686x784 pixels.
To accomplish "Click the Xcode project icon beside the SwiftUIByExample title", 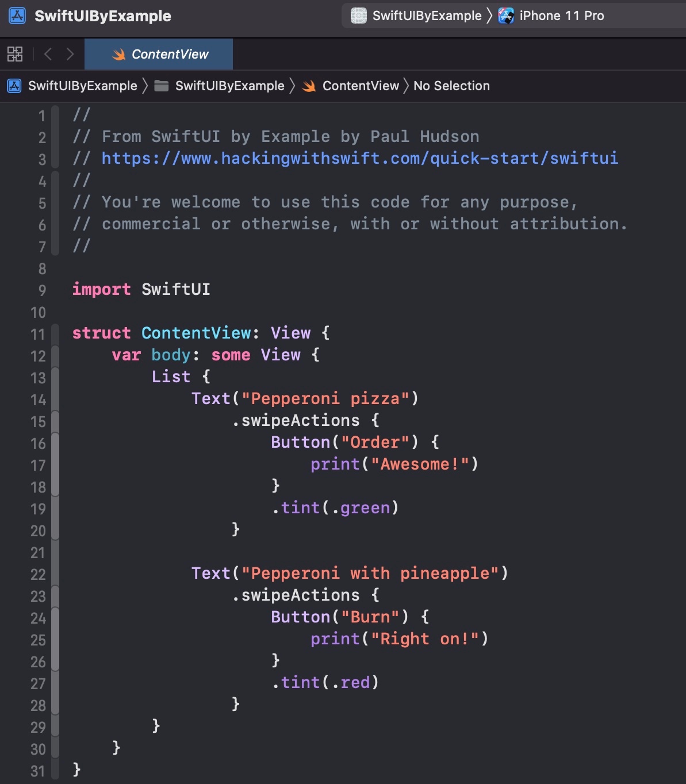I will pyautogui.click(x=17, y=16).
